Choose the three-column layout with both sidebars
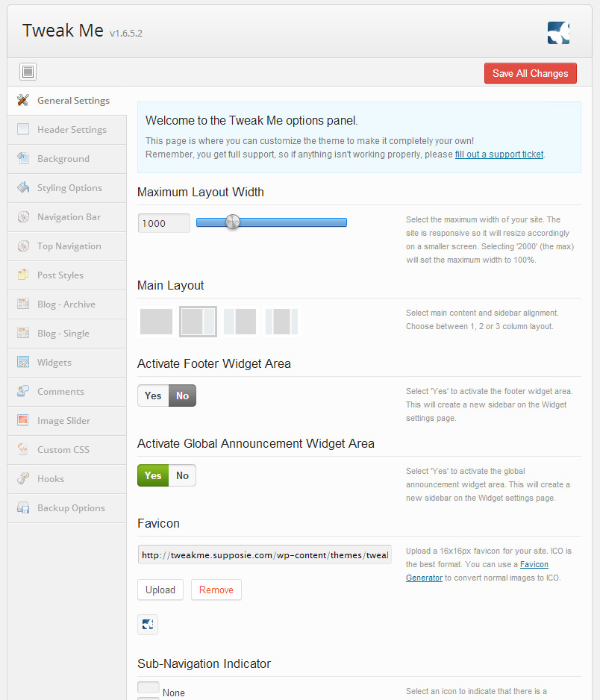 [281, 322]
